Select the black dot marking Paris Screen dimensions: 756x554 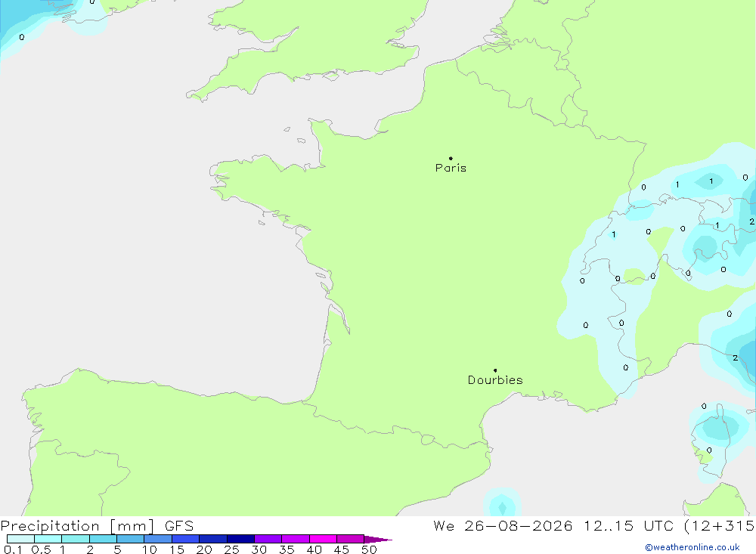[451, 158]
